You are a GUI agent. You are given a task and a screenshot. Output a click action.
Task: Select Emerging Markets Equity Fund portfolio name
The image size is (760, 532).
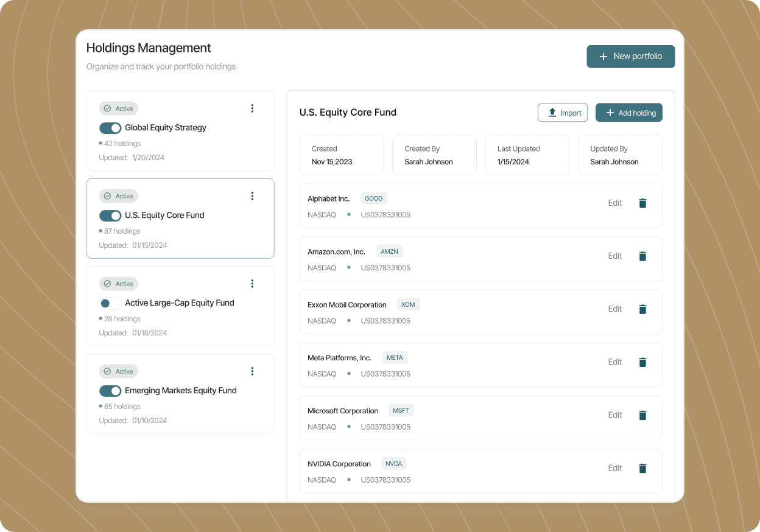[x=181, y=391]
